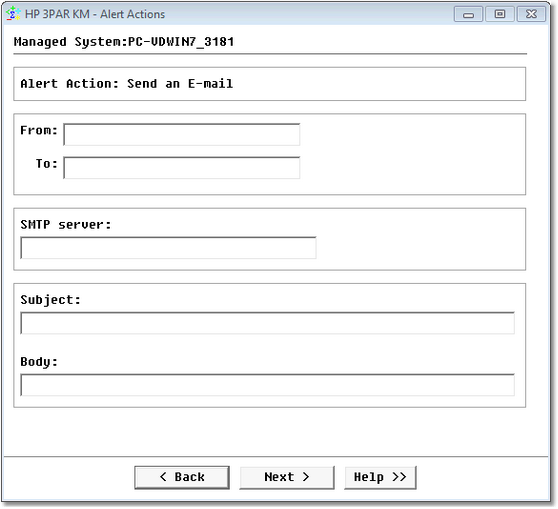Click the 'Alert Action: Send an E-mail' heading

(127, 84)
